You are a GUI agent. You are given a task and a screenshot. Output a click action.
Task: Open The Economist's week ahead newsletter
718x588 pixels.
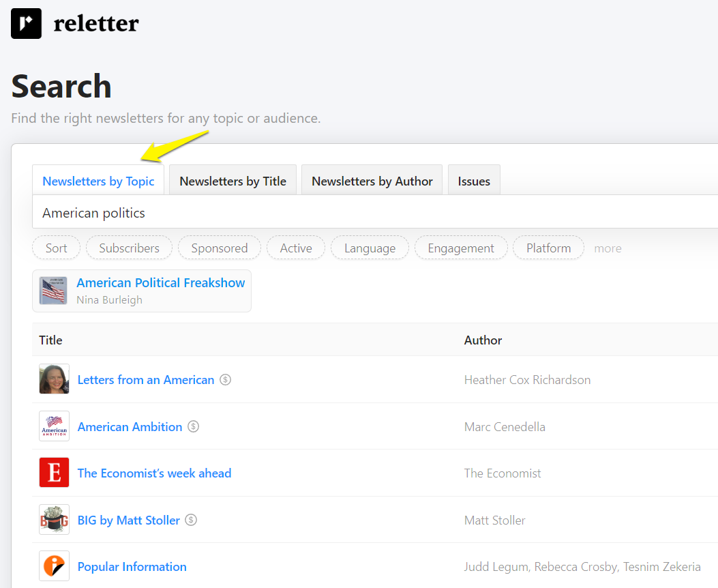[x=154, y=473]
